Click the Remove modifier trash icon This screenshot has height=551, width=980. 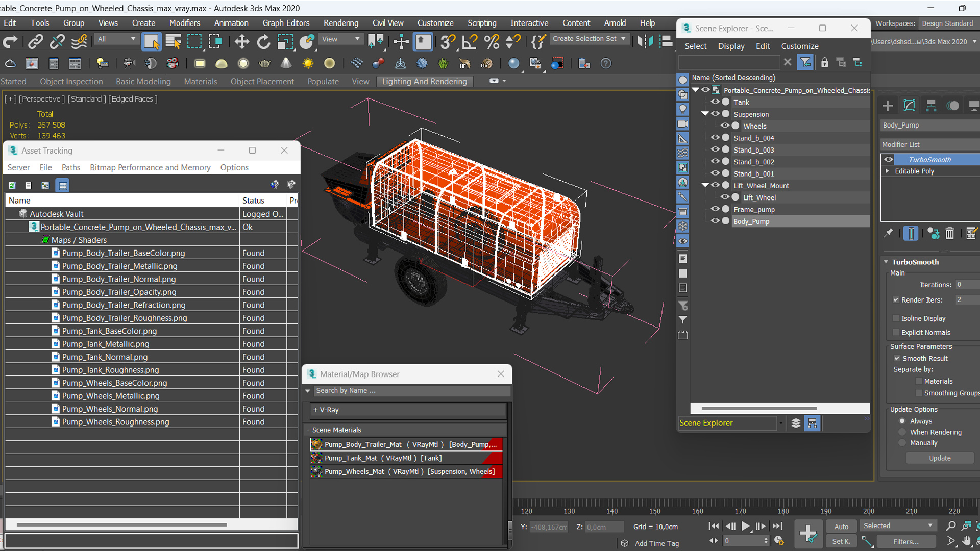[949, 233]
